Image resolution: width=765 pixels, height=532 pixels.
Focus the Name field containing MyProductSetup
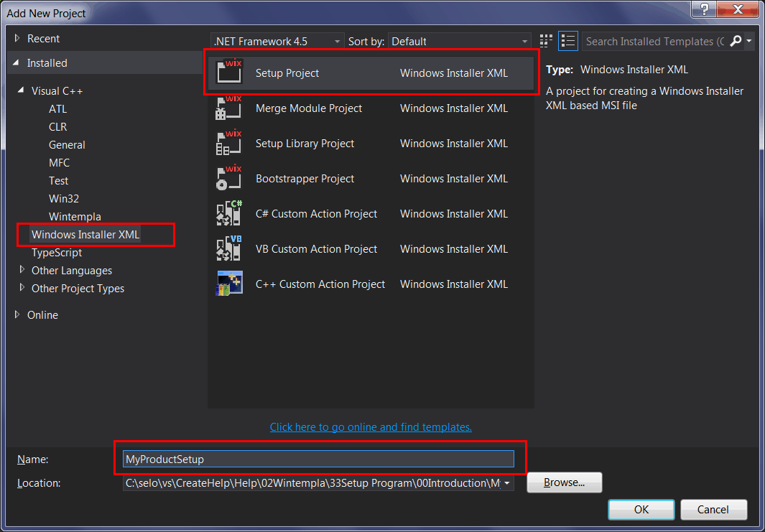[318, 459]
